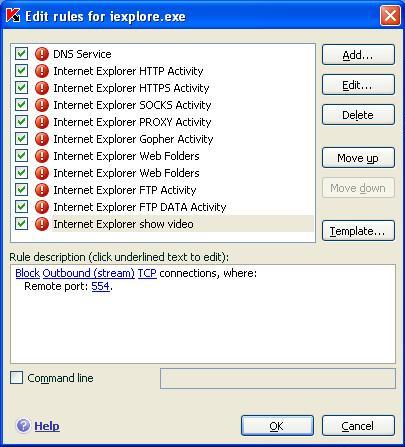This screenshot has width=405, height=447.
Task: Click the block icon for SOCKS Activity rule
Action: click(42, 105)
